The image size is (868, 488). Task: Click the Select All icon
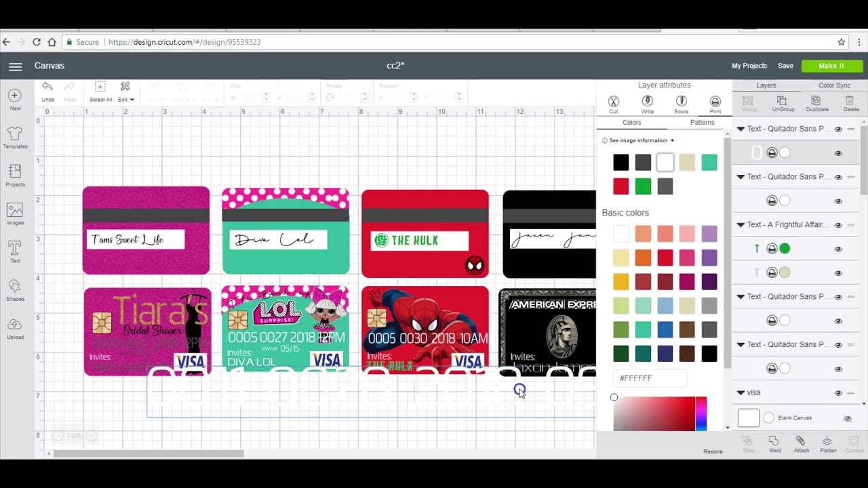(100, 91)
